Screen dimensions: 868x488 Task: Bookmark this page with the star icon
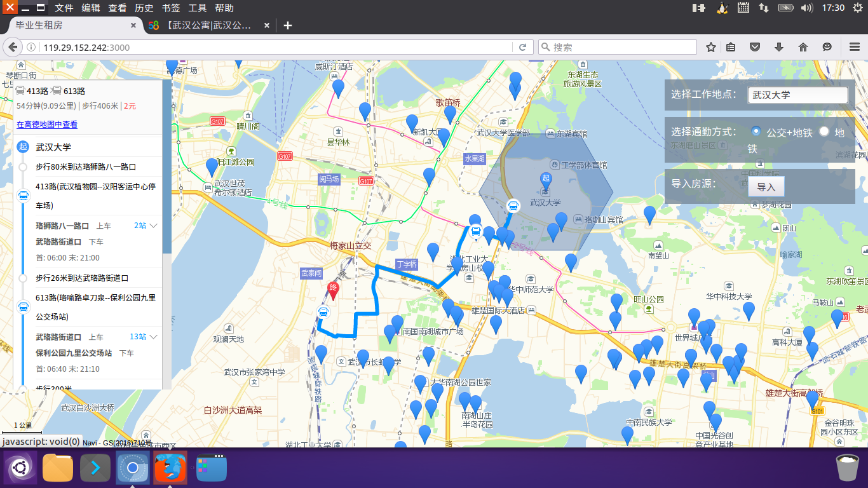[x=711, y=47]
